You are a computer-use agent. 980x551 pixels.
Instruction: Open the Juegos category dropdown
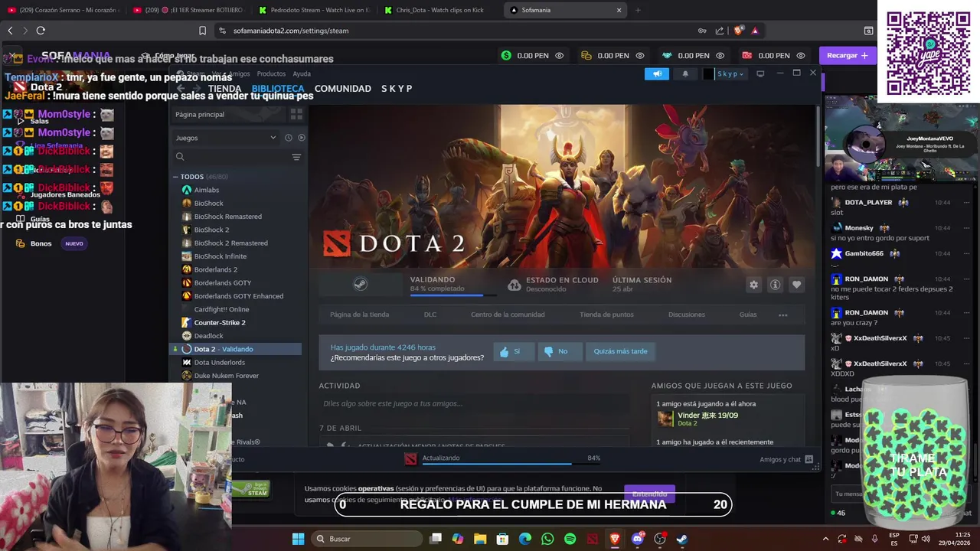coord(226,138)
